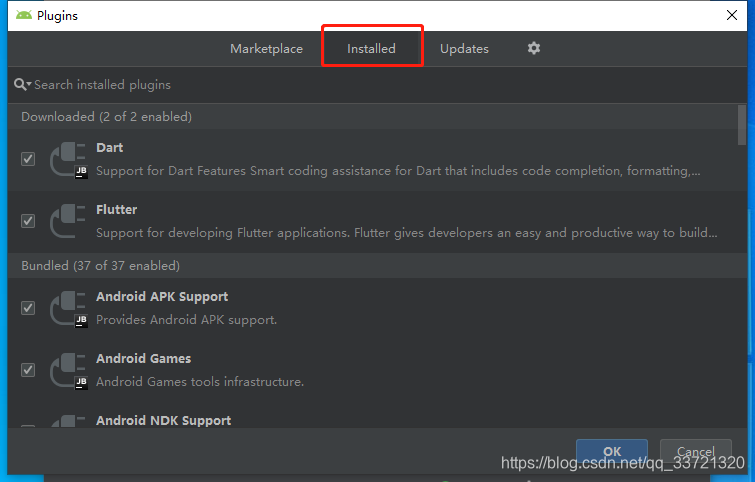The width and height of the screenshot is (755, 482).
Task: Click the Android Studio logo in title bar
Action: 24,15
